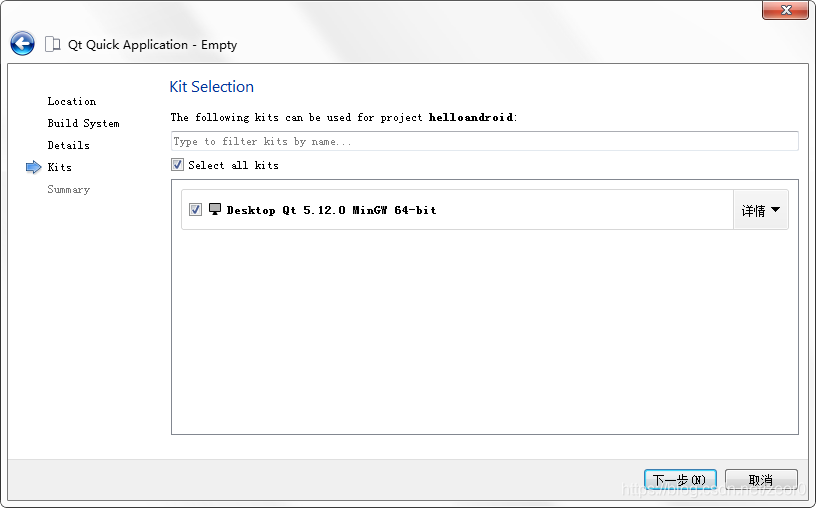Image resolution: width=816 pixels, height=508 pixels.
Task: Select the Kits step label
Action: 59,167
